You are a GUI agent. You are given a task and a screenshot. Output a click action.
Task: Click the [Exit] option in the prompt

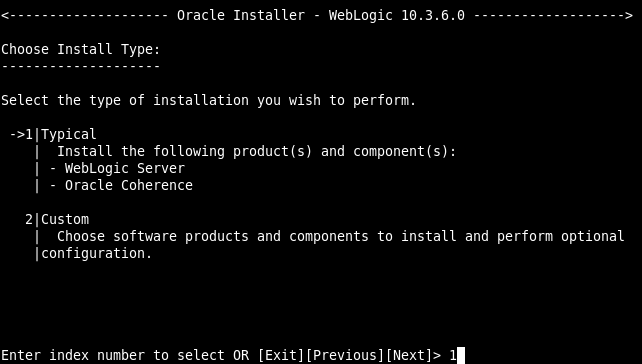click(281, 355)
